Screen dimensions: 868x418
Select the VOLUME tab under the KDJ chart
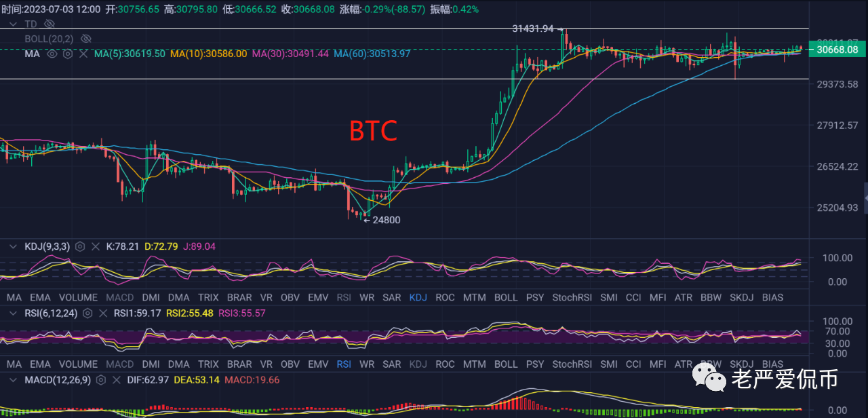pyautogui.click(x=78, y=297)
